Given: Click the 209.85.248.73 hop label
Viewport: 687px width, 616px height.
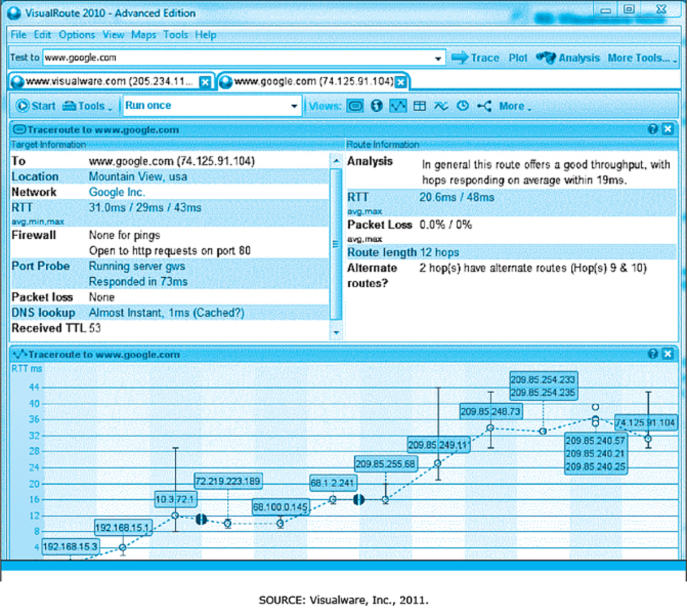Looking at the screenshot, I should pos(491,412).
